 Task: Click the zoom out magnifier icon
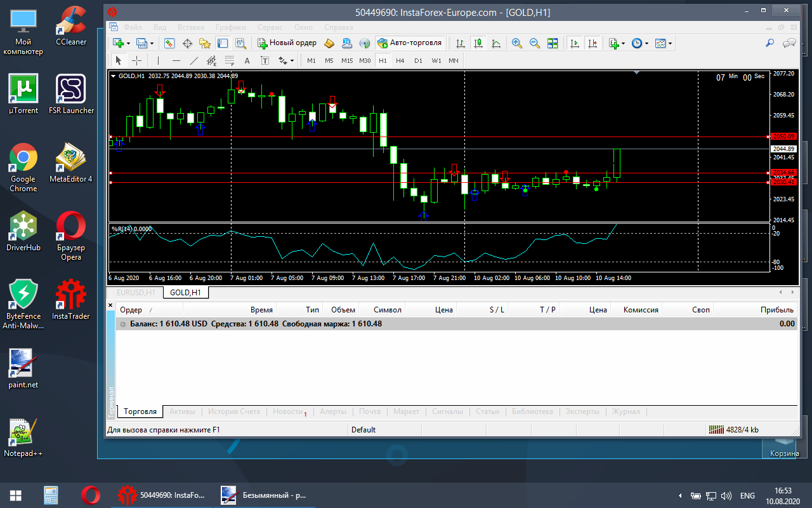tap(535, 43)
